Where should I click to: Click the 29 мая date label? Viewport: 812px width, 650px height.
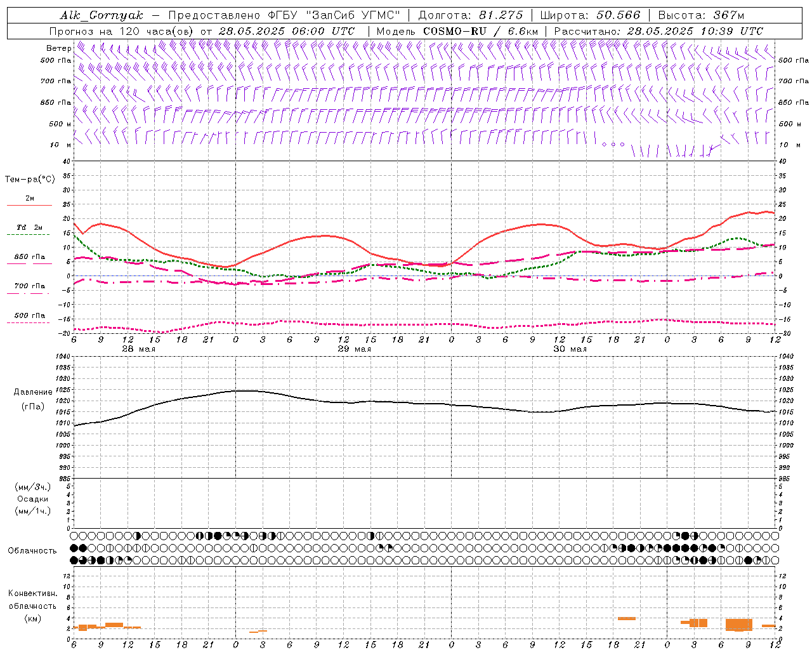tap(354, 349)
